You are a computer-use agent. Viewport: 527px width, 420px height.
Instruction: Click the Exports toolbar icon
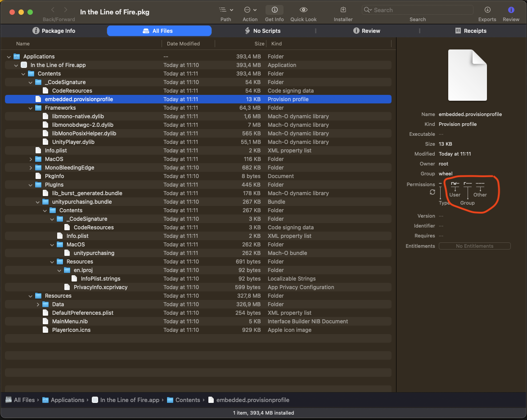coord(487,10)
